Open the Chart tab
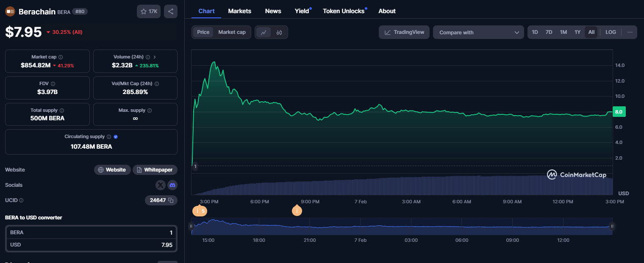The height and width of the screenshot is (263, 644). (206, 11)
